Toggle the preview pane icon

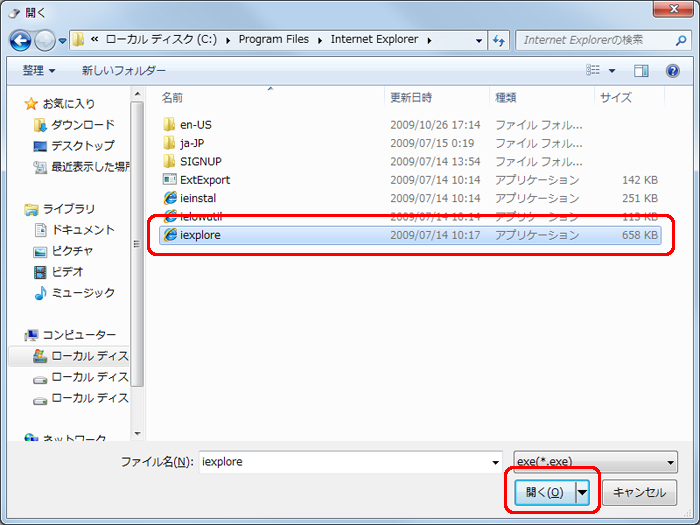(x=641, y=71)
